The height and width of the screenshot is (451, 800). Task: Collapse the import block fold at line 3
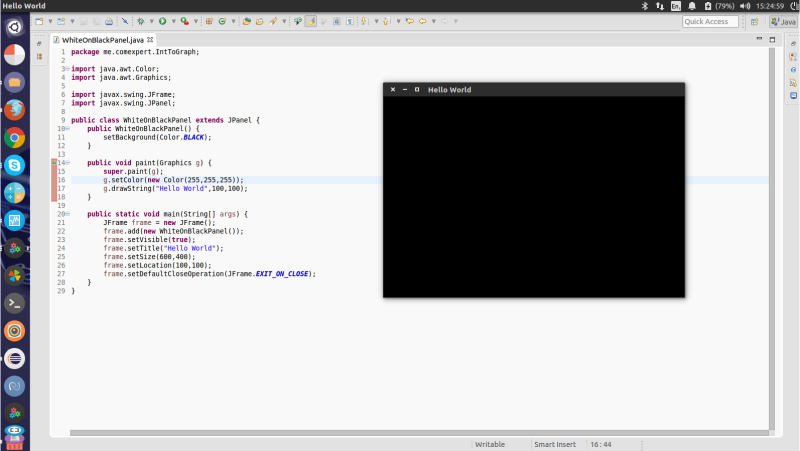click(x=67, y=69)
